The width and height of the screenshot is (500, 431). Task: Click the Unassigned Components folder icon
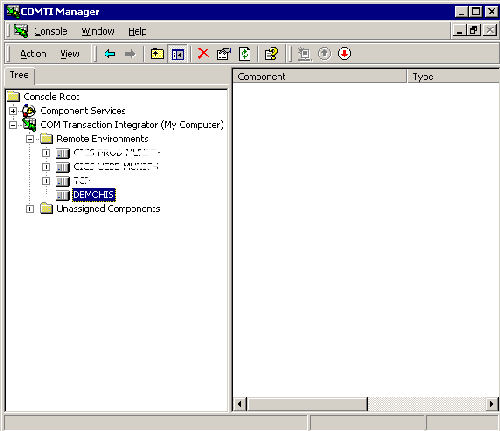click(x=46, y=209)
